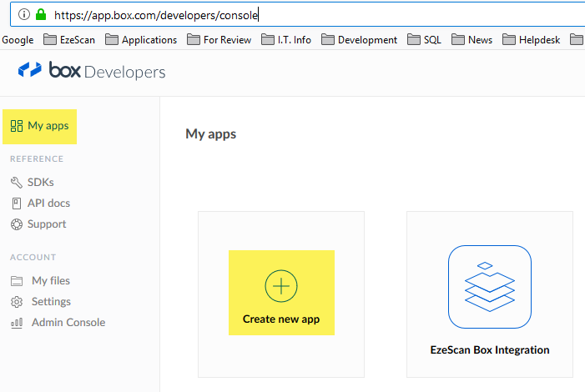Click the My files folder icon
The image size is (585, 392).
(17, 281)
